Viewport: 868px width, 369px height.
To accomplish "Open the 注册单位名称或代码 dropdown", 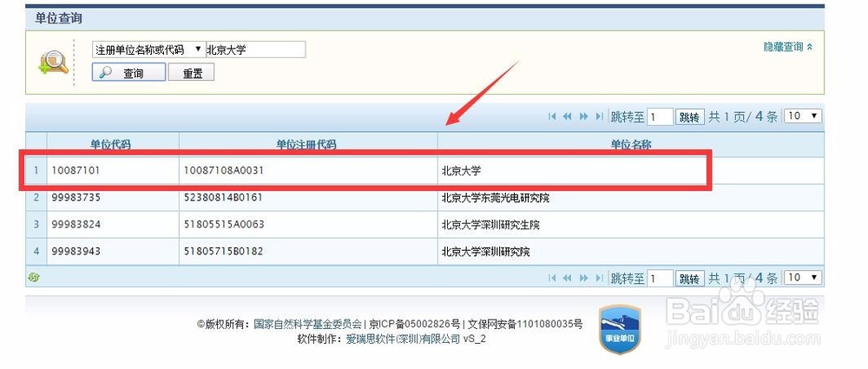I will click(148, 49).
